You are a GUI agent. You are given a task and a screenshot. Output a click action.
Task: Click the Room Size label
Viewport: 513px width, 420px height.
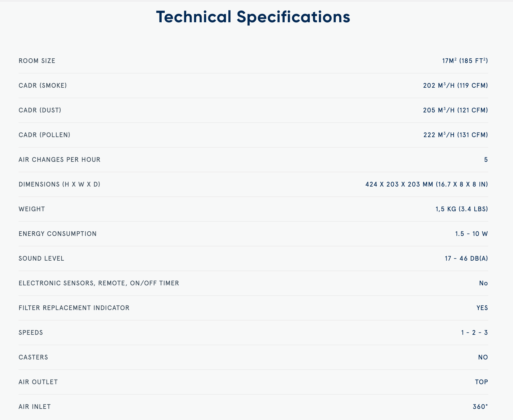pyautogui.click(x=37, y=61)
